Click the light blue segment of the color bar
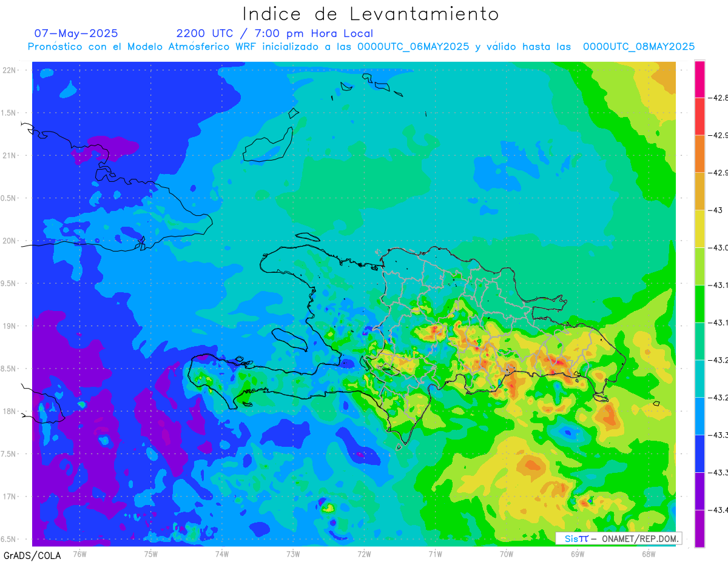 click(699, 416)
